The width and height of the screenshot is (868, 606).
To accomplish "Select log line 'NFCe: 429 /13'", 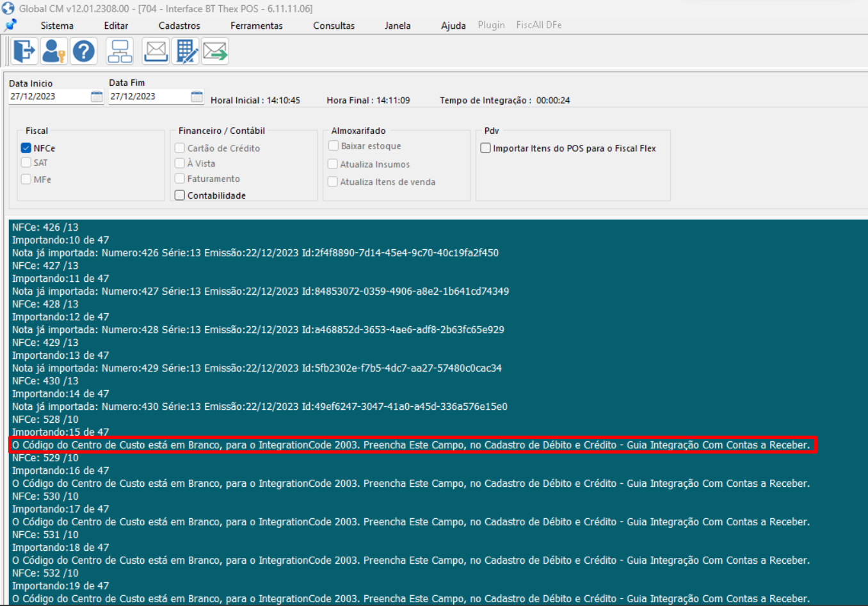I will point(45,343).
